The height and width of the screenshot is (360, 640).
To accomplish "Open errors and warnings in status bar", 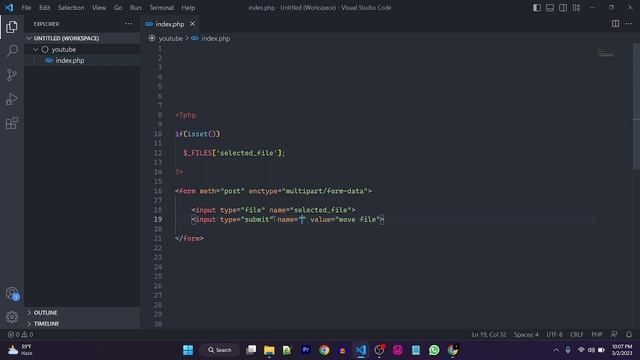I will coord(20,334).
